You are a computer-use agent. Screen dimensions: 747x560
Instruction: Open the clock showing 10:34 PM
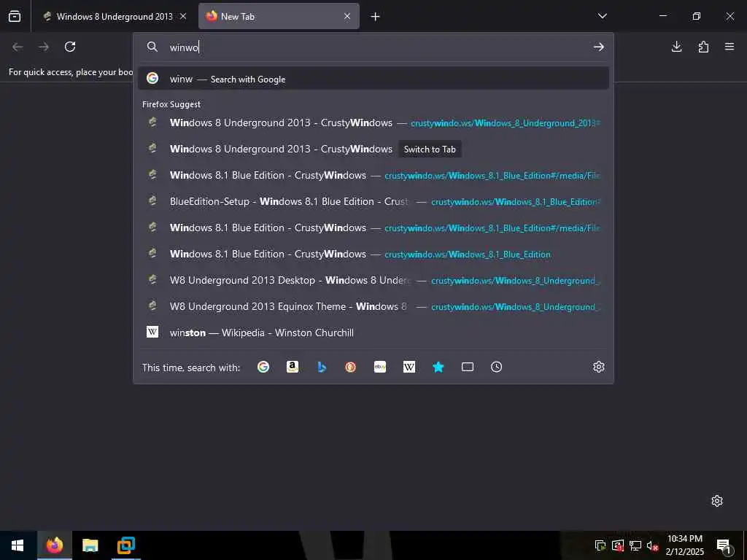click(x=684, y=545)
